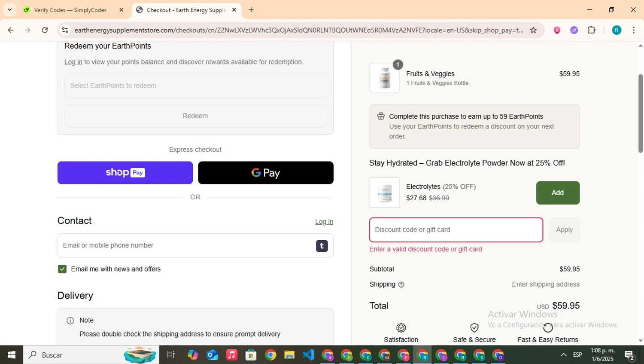The width and height of the screenshot is (644, 364).
Task: Click the Shipping help question icon
Action: [x=401, y=284]
